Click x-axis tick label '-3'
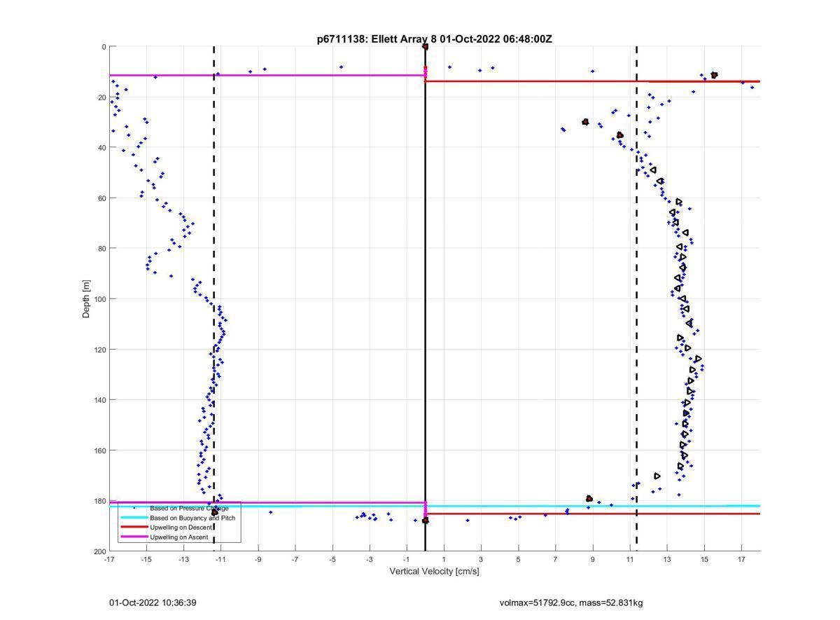The width and height of the screenshot is (840, 620). pos(370,559)
